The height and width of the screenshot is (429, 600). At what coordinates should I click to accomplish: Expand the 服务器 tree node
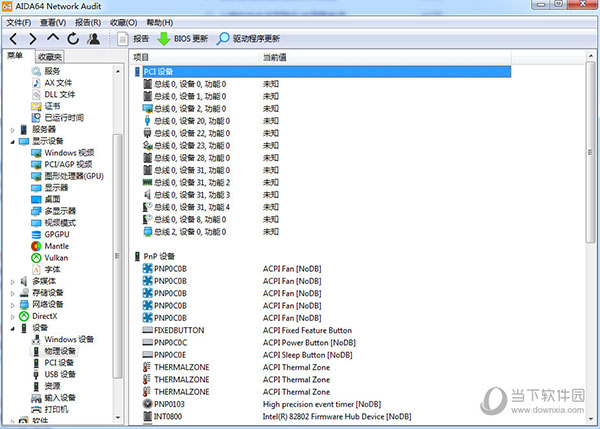(12, 129)
